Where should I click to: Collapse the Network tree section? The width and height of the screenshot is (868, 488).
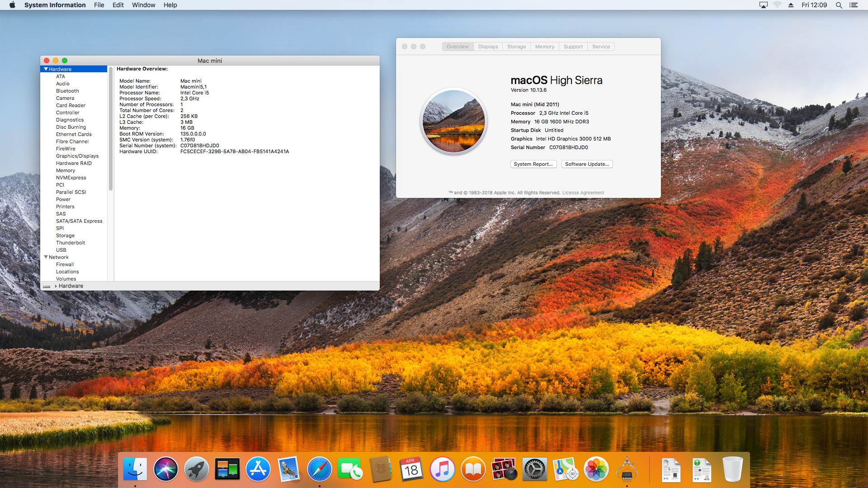[46, 257]
